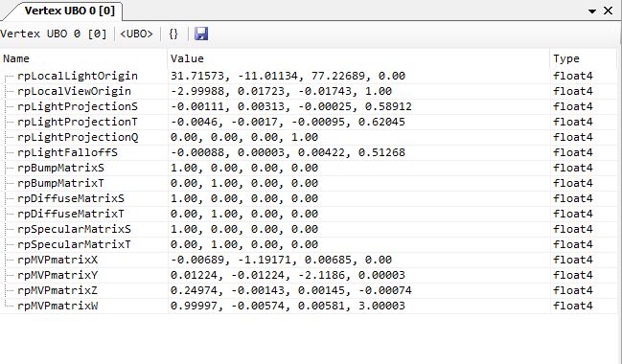Click the float4 type of rpSpecularMatrixS

pyautogui.click(x=573, y=229)
